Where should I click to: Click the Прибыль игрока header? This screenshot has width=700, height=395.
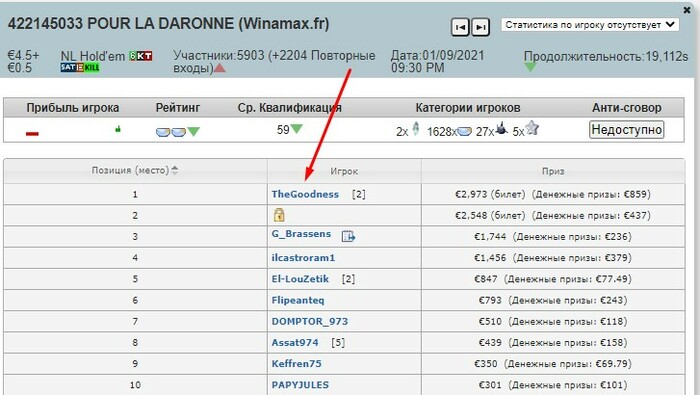(x=73, y=108)
